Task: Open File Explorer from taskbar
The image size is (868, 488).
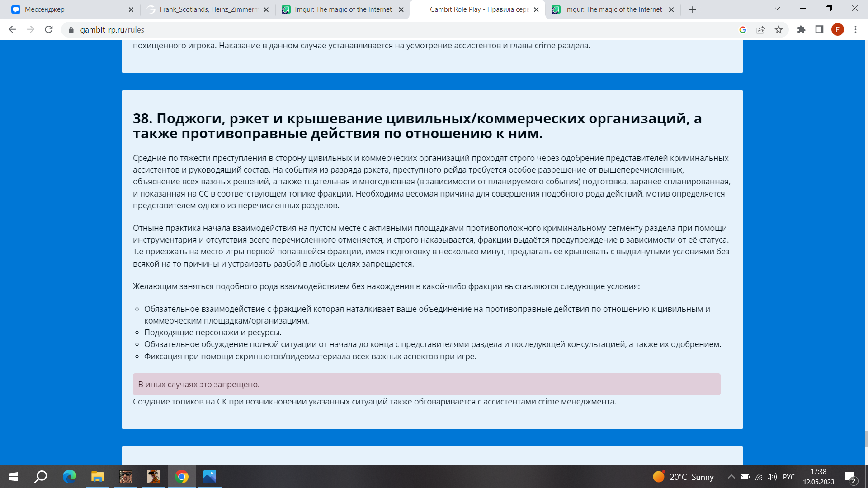Action: point(97,477)
